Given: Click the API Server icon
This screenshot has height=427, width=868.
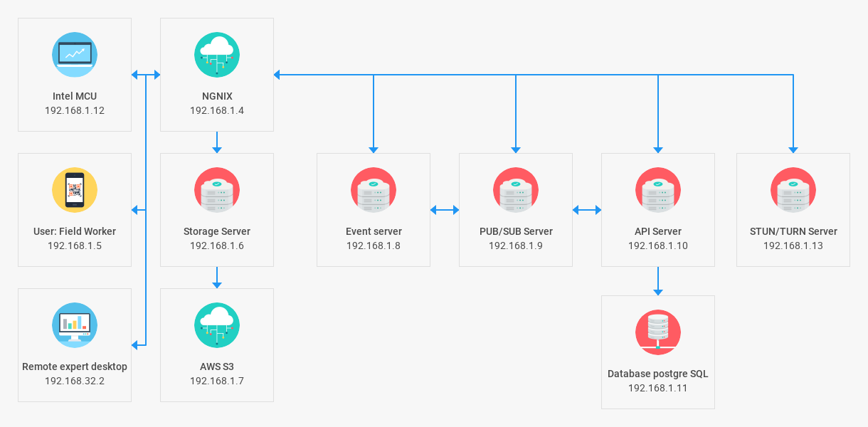Looking at the screenshot, I should tap(658, 190).
